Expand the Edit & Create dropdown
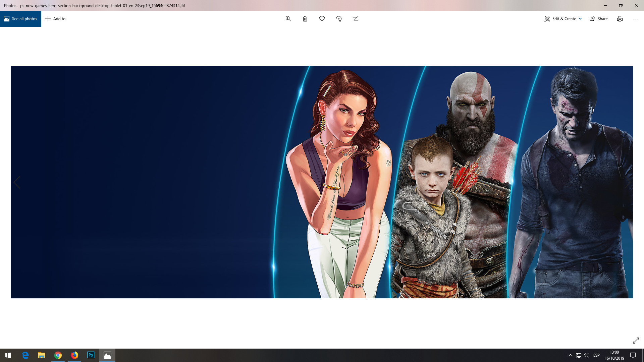Screen dimensions: 644x362 [563, 19]
